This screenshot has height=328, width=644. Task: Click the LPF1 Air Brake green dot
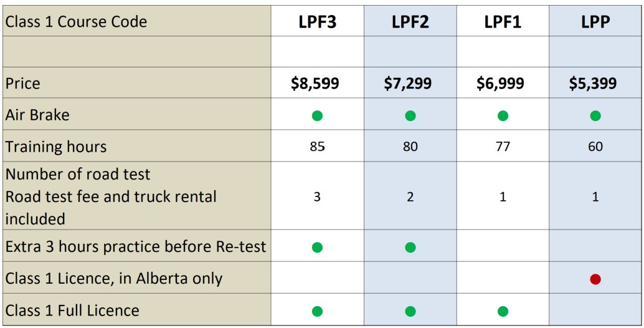(x=503, y=116)
